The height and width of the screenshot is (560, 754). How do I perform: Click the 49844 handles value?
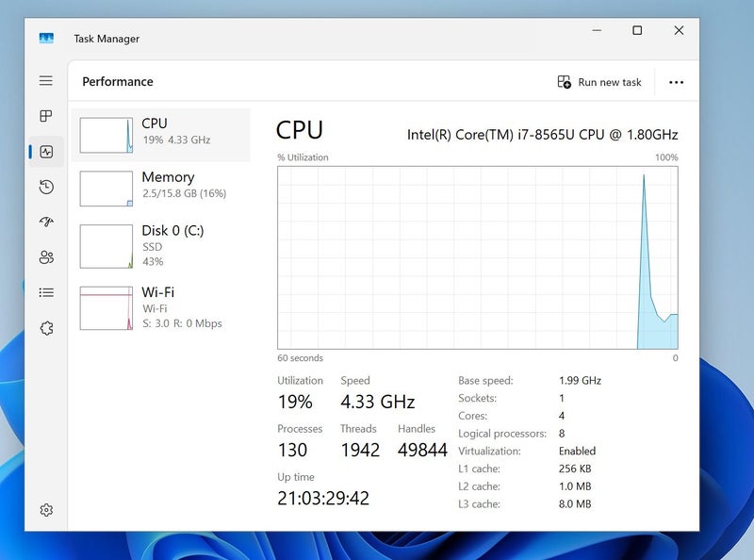click(x=422, y=450)
